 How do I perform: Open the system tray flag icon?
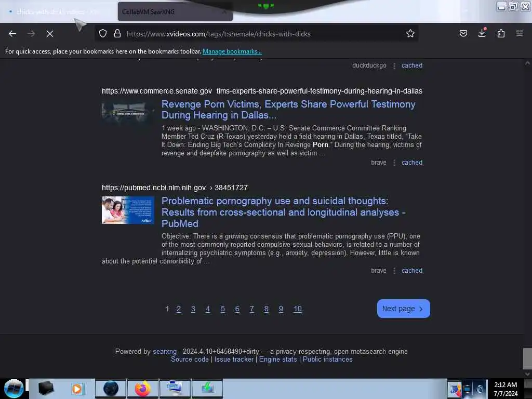(x=455, y=389)
